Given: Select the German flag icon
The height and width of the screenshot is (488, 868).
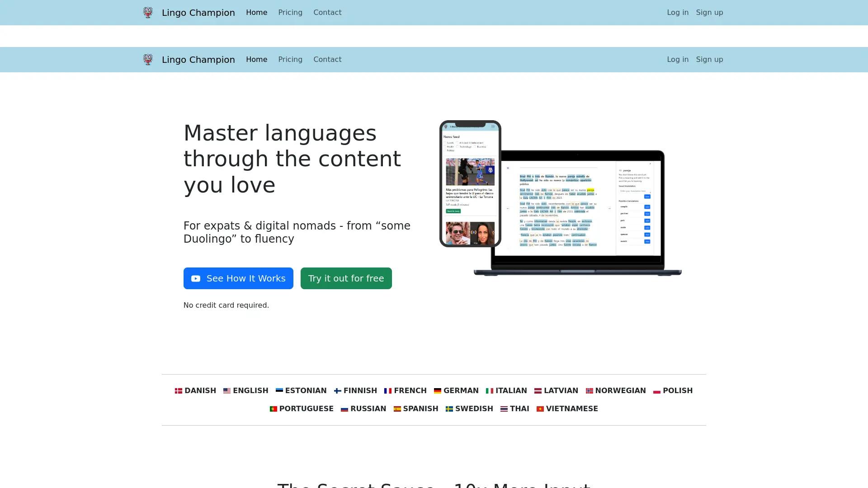Looking at the screenshot, I should tap(437, 390).
